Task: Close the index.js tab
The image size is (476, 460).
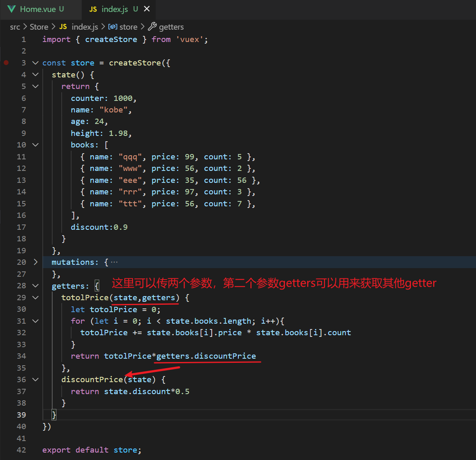Action: (147, 9)
